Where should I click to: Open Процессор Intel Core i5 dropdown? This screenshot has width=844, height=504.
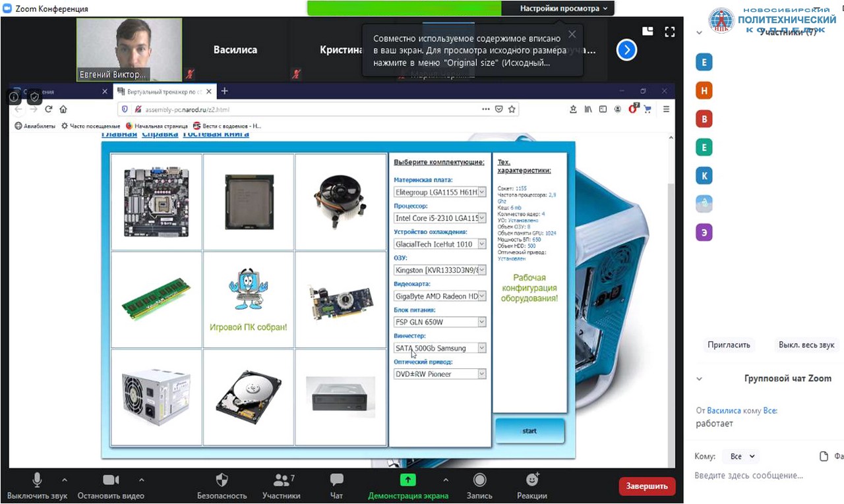click(440, 218)
